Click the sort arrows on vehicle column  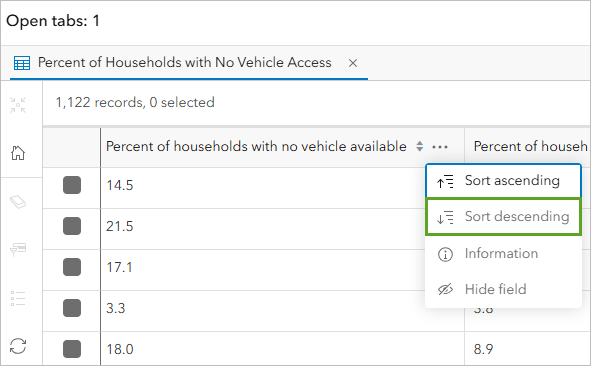[420, 146]
